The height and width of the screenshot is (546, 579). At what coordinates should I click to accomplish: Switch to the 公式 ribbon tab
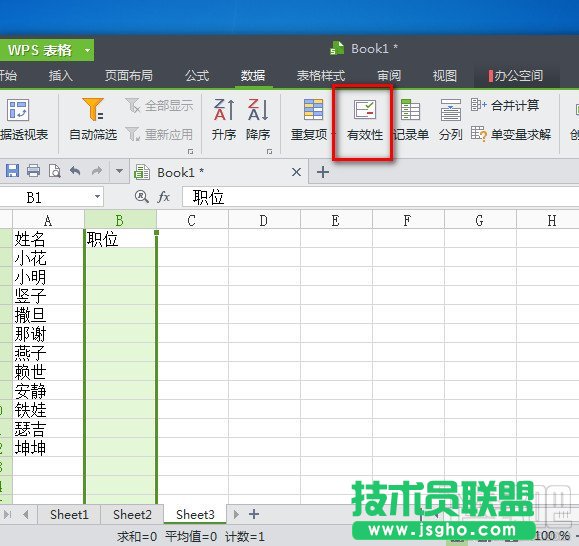(197, 76)
